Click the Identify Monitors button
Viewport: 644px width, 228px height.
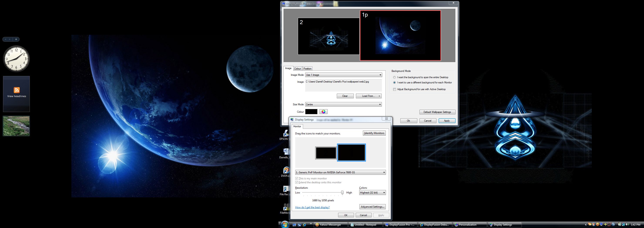(374, 133)
